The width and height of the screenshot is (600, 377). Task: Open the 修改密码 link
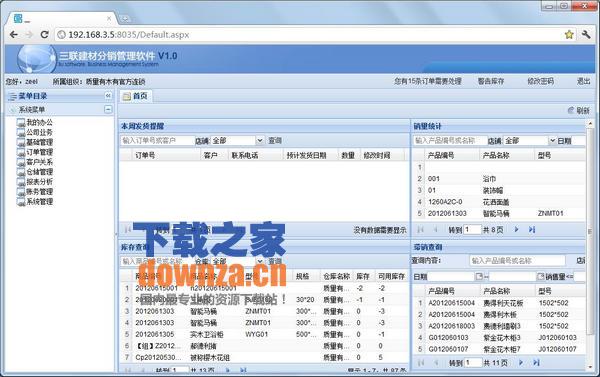541,82
